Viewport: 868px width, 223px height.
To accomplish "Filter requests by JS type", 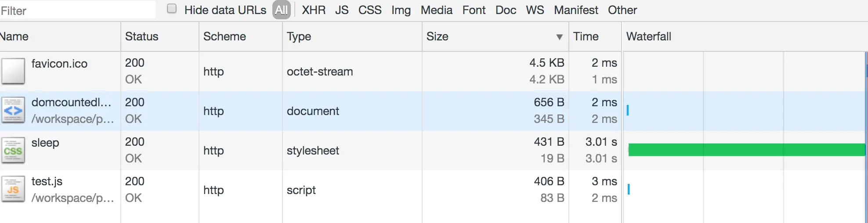I will [x=342, y=10].
